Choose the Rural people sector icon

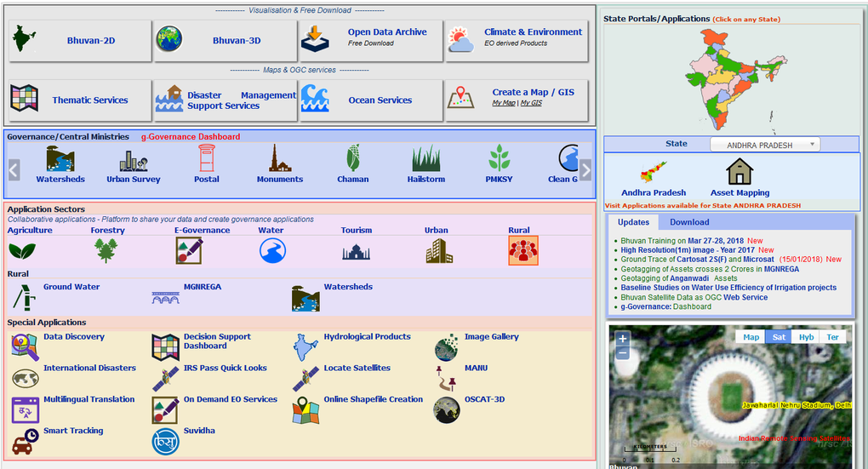(x=523, y=251)
